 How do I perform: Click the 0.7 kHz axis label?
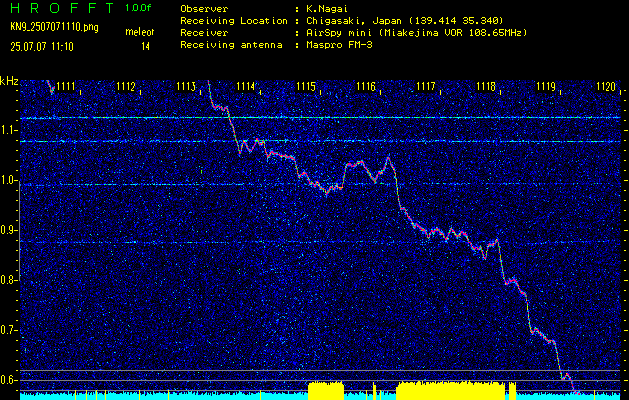pyautogui.click(x=8, y=330)
